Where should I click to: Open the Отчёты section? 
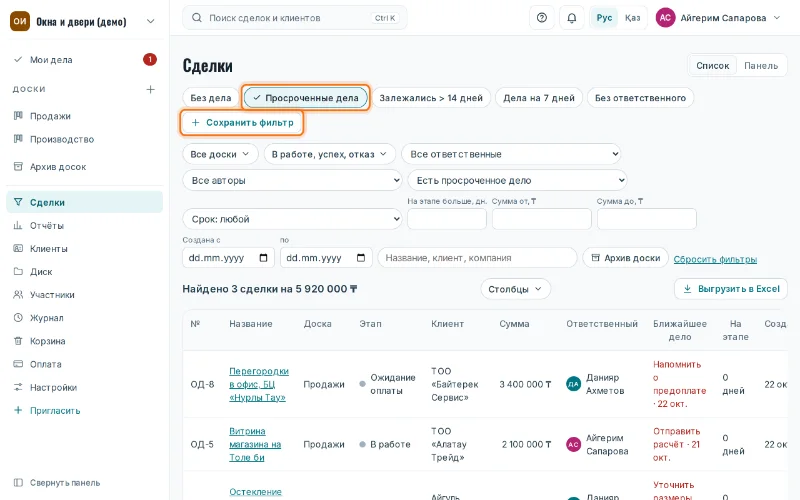click(x=85, y=226)
